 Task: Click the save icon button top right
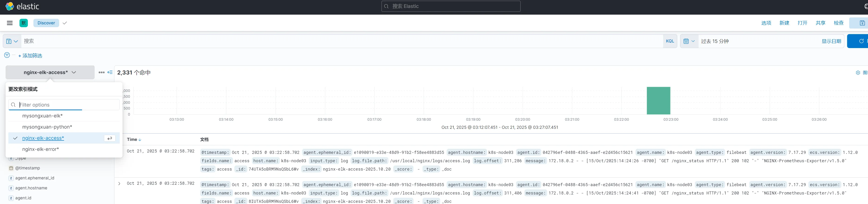(x=862, y=23)
